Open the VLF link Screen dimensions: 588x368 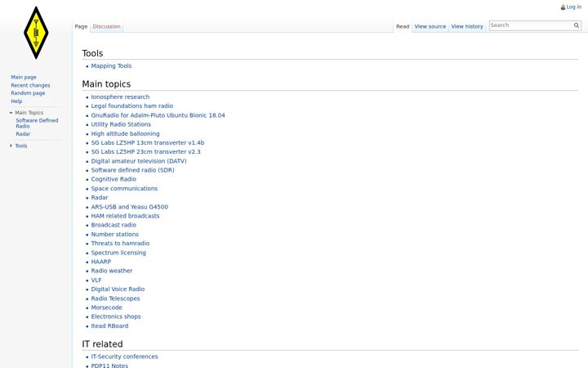coord(96,280)
